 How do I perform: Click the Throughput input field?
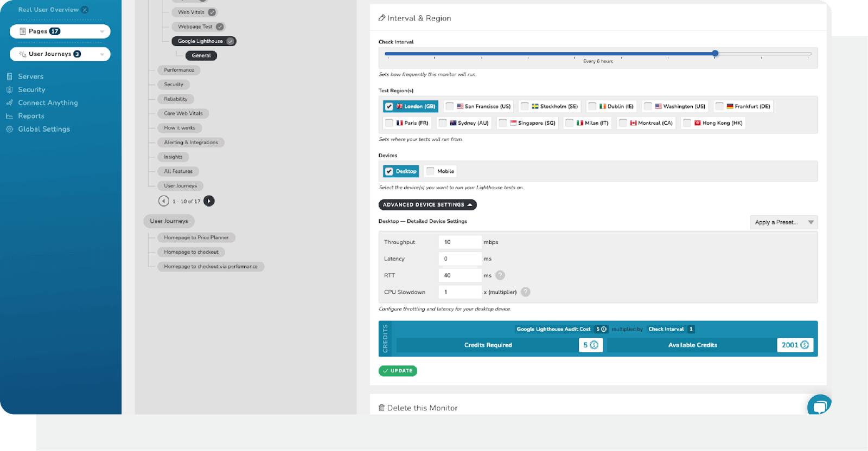pos(460,242)
